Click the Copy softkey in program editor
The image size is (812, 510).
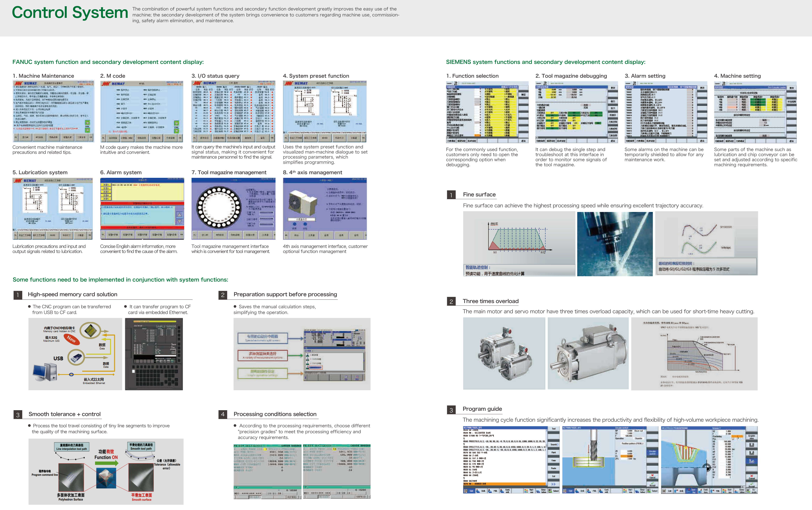554,460
